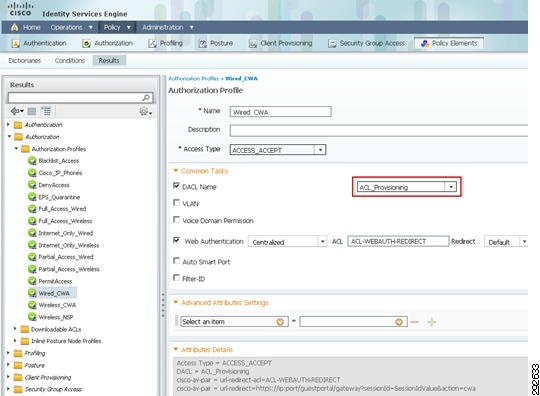Click orange arrow in Select an item field

click(x=280, y=322)
